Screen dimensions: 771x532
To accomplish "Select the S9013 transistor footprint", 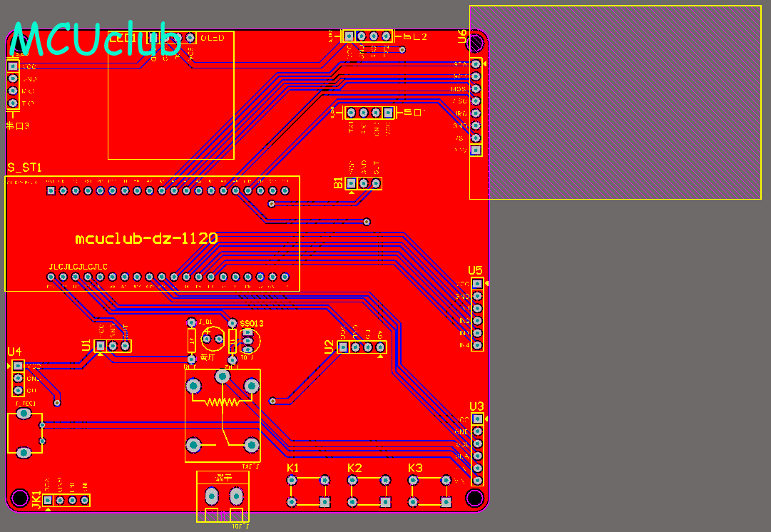I will (250, 340).
